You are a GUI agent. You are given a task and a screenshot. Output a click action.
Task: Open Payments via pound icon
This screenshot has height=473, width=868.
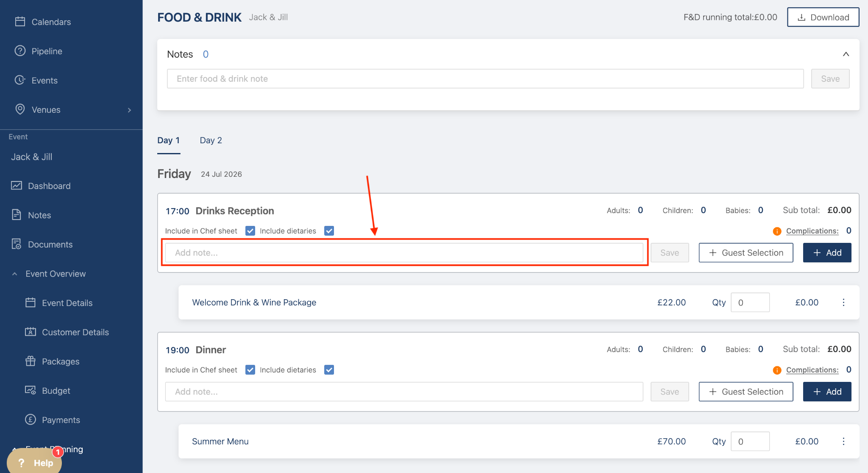tap(31, 420)
